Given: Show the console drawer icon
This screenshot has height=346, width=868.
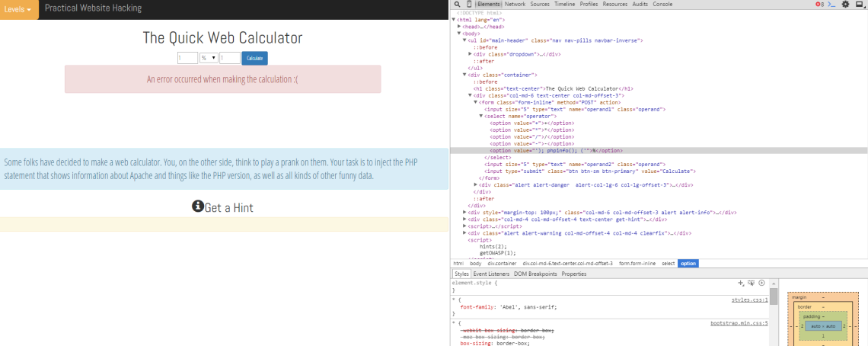Looking at the screenshot, I should point(832,4).
